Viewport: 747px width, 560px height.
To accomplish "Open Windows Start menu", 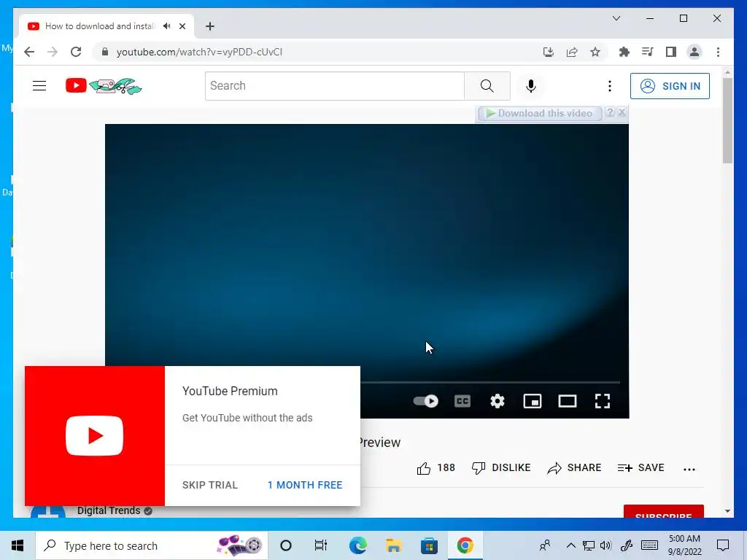I will [18, 545].
